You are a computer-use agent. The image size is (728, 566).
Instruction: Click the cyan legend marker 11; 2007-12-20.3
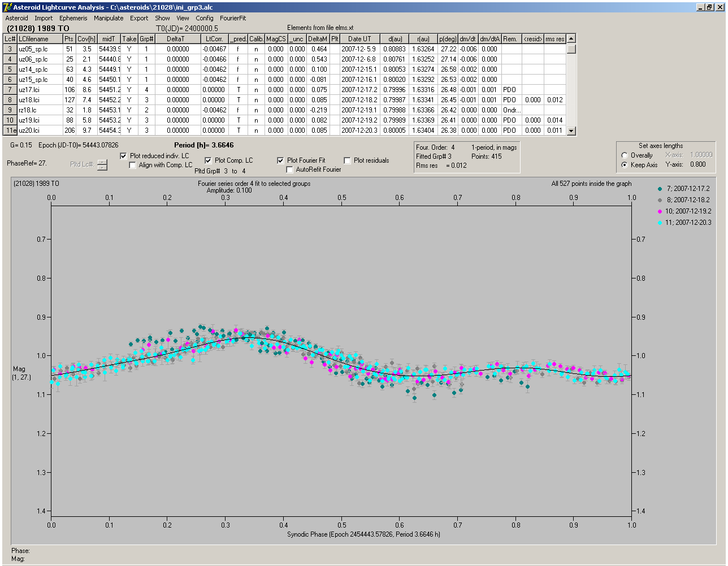tap(660, 223)
